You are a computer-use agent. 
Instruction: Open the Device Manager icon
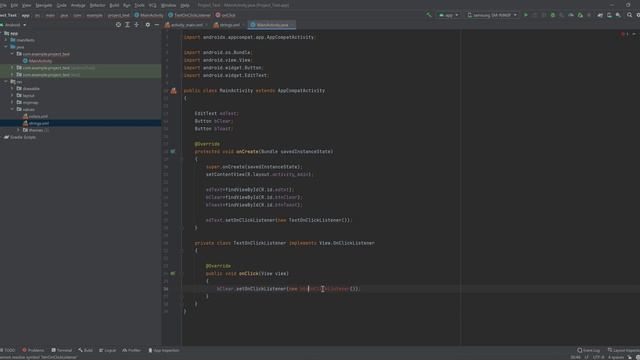pyautogui.click(x=609, y=15)
